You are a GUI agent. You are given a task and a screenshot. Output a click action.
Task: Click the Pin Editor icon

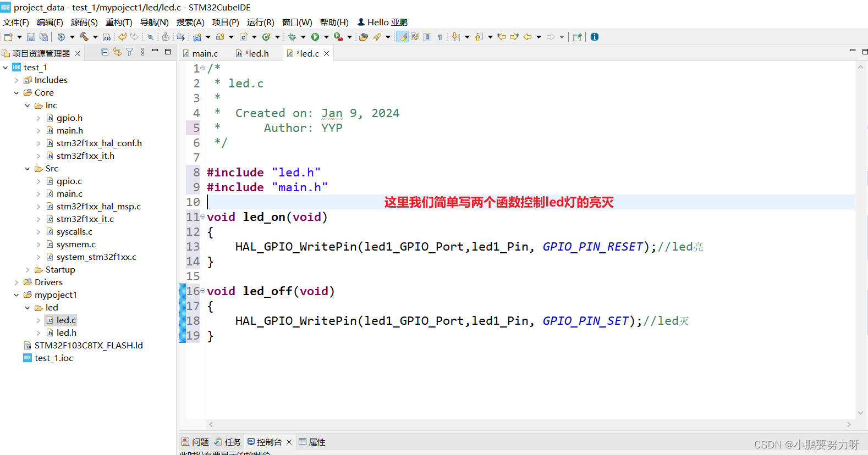[x=577, y=37]
